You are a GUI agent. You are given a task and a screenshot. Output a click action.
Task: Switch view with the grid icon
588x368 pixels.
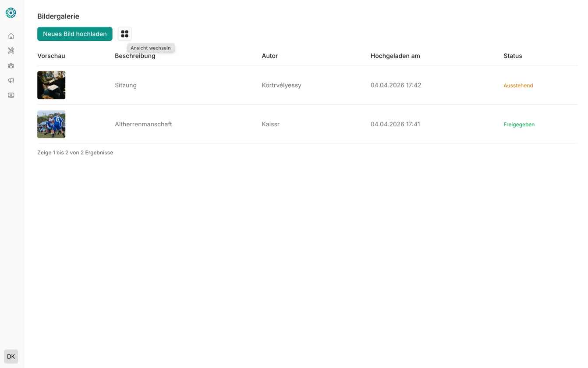click(124, 34)
